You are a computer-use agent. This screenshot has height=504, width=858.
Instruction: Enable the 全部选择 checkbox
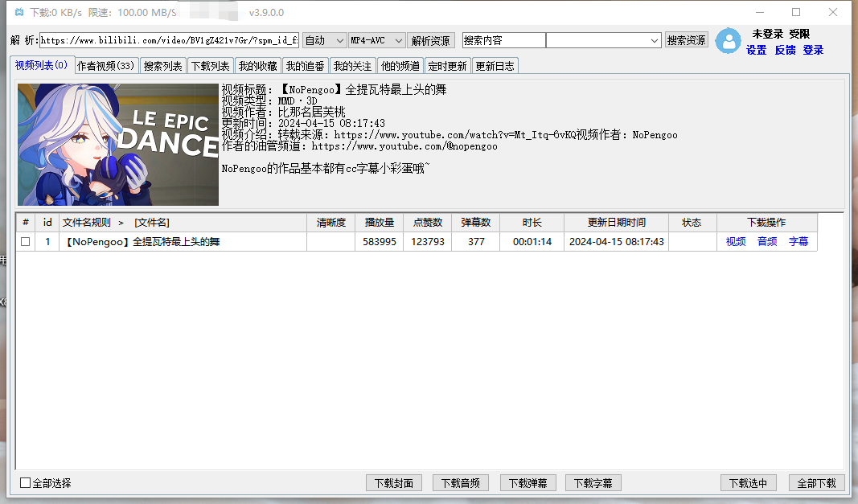click(25, 482)
